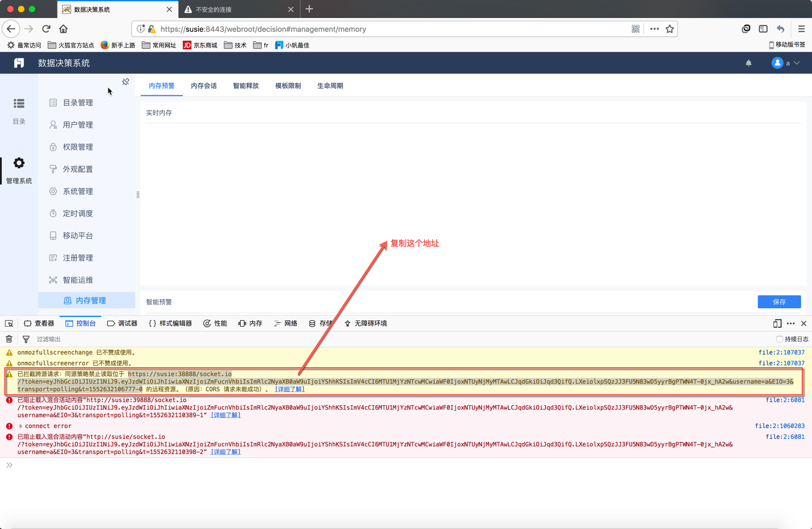Open the 目录 directory list icon

click(x=19, y=103)
